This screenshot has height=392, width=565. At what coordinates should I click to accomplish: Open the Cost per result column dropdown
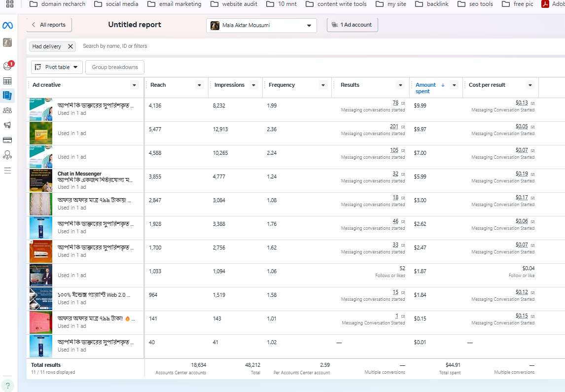click(530, 85)
